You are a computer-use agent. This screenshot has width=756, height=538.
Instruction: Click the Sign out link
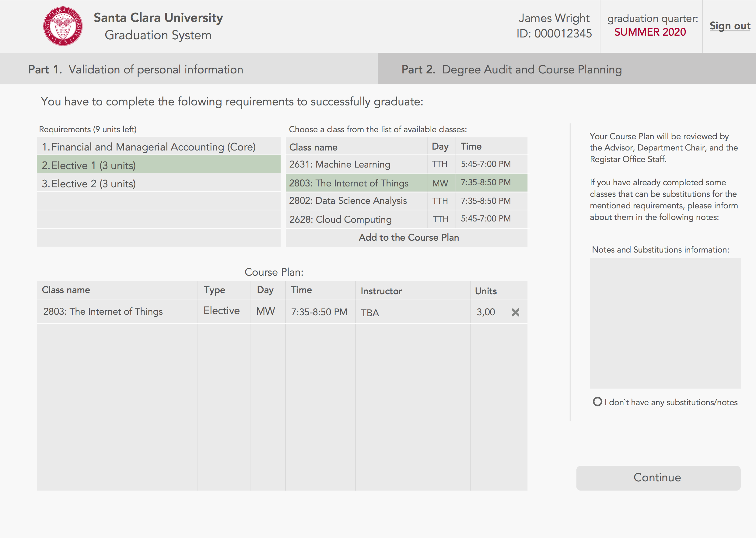click(730, 26)
